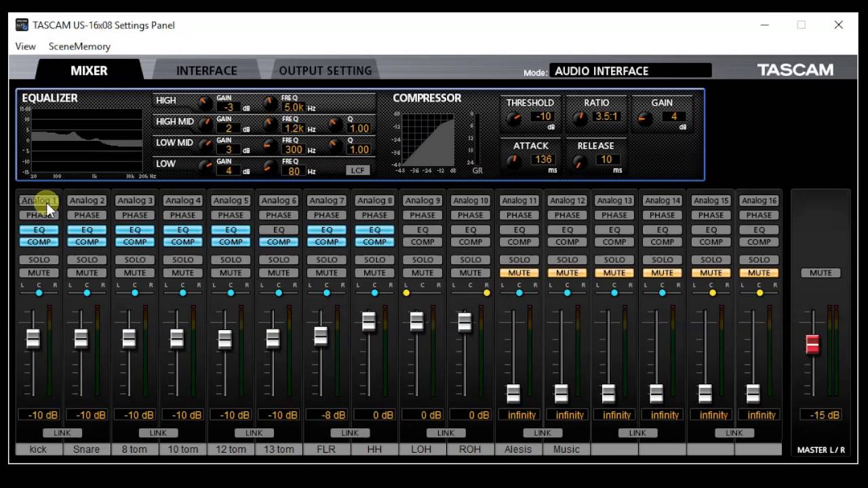Click the compressor curve graph
This screenshot has height=488, width=868.
tap(428, 140)
